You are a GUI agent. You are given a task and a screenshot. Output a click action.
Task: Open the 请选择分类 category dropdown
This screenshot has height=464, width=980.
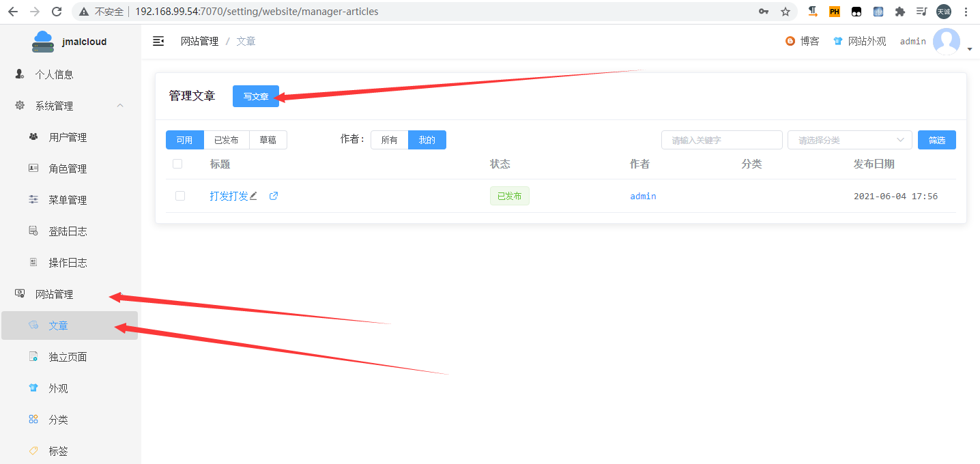pyautogui.click(x=850, y=140)
